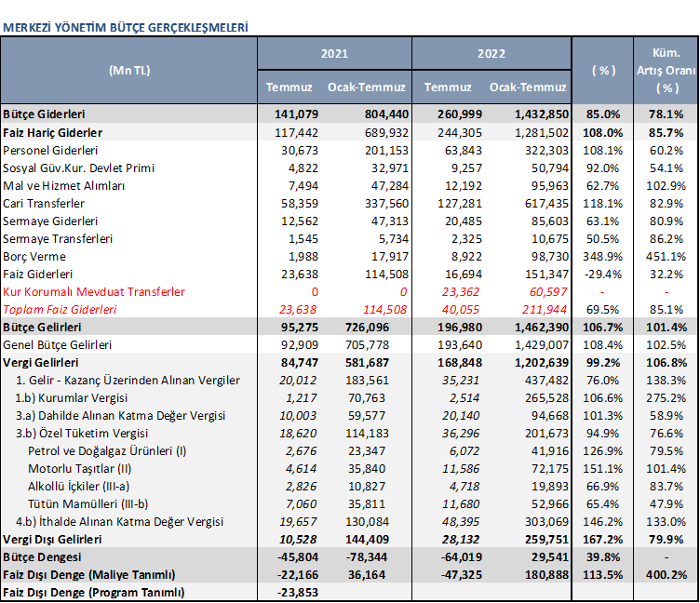The image size is (700, 603).
Task: Click the '2021' column group header
Action: [334, 54]
